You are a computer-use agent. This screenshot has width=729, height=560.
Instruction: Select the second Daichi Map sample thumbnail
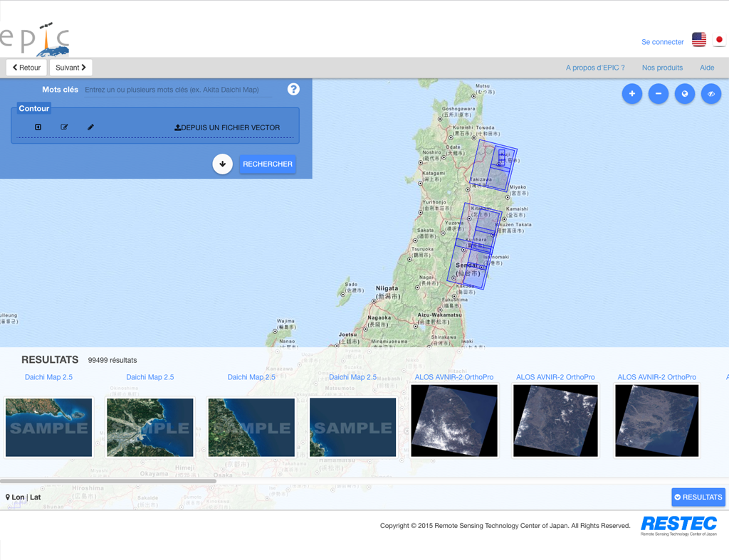point(150,427)
